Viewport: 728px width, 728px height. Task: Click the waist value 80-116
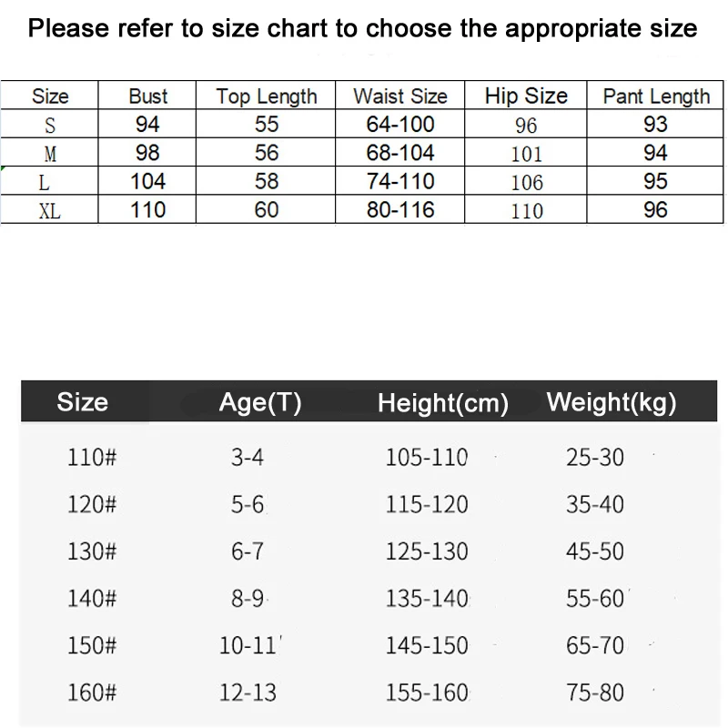pos(400,210)
